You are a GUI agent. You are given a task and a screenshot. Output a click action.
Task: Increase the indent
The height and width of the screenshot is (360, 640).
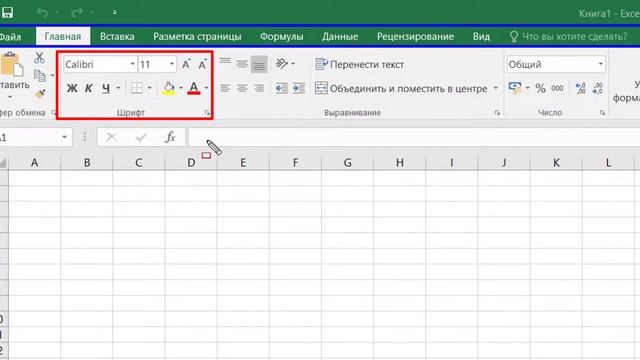298,88
